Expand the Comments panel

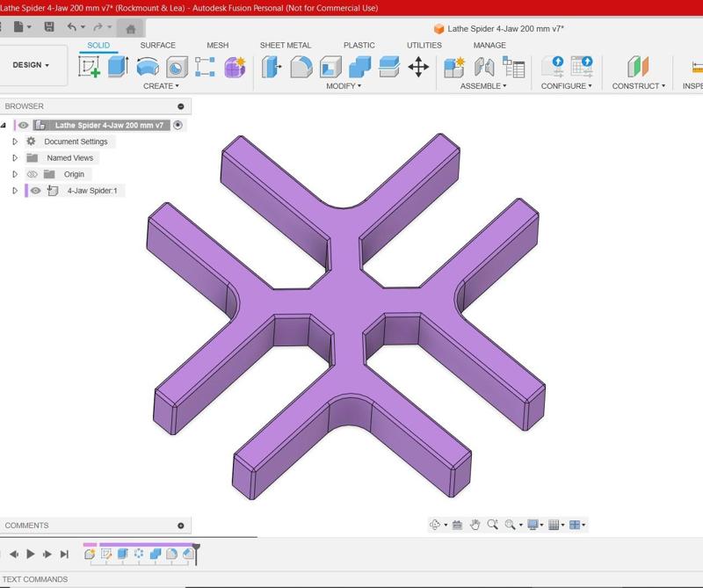[181, 526]
